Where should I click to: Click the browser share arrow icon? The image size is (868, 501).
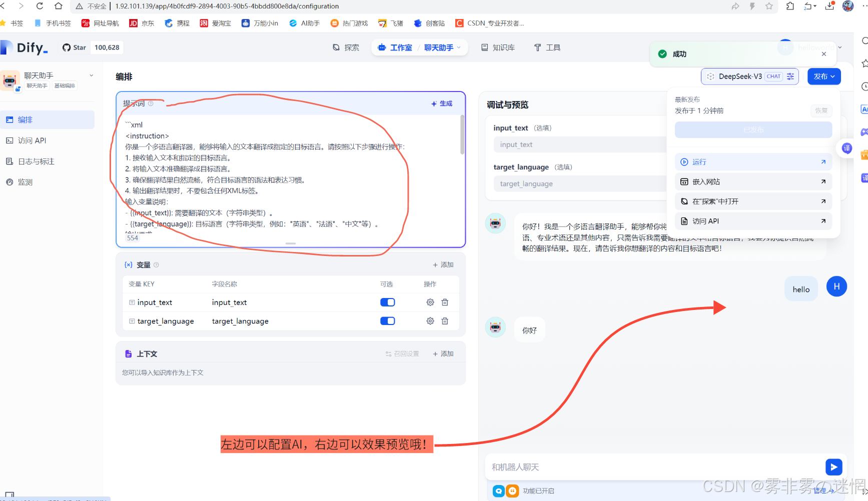[735, 6]
